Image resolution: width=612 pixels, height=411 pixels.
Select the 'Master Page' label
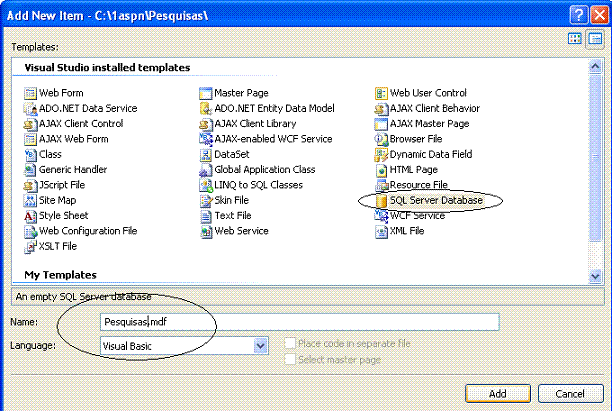tap(241, 93)
